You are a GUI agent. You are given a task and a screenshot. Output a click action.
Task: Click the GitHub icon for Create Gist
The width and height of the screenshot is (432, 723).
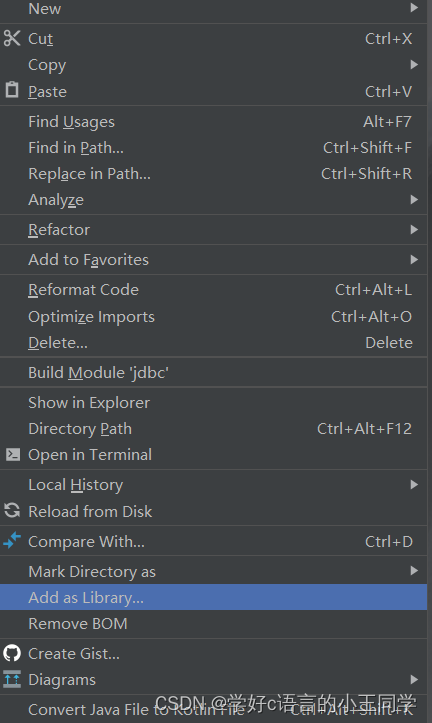point(12,653)
